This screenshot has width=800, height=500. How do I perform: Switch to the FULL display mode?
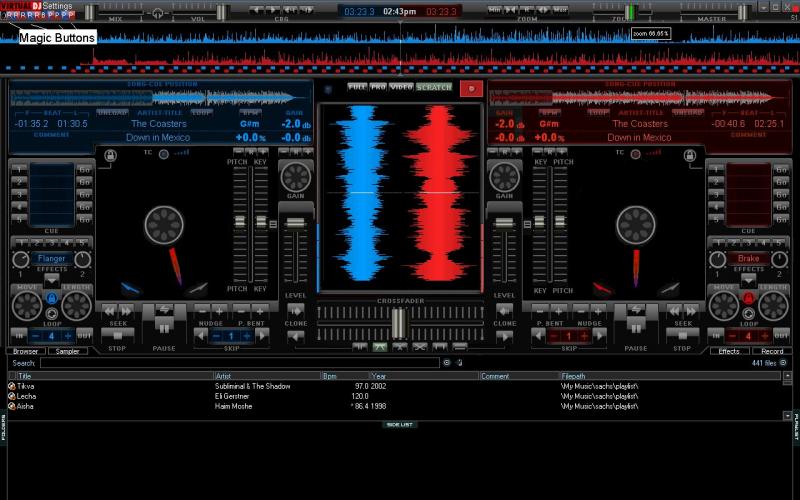(x=357, y=87)
